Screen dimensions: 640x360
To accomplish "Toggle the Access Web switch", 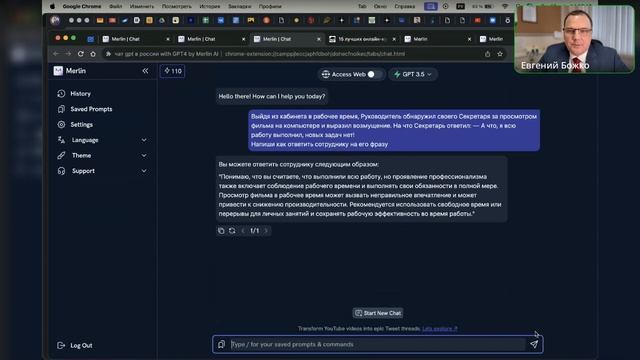I will coord(374,74).
